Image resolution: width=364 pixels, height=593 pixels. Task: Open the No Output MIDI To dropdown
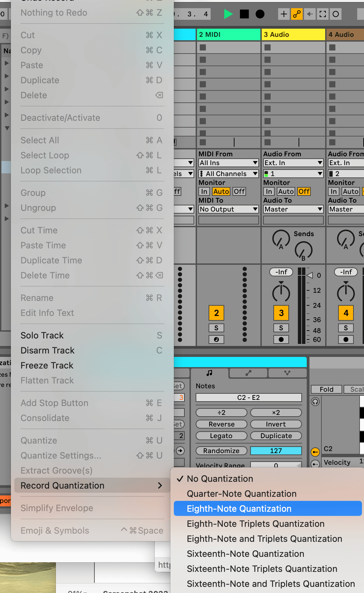click(229, 209)
